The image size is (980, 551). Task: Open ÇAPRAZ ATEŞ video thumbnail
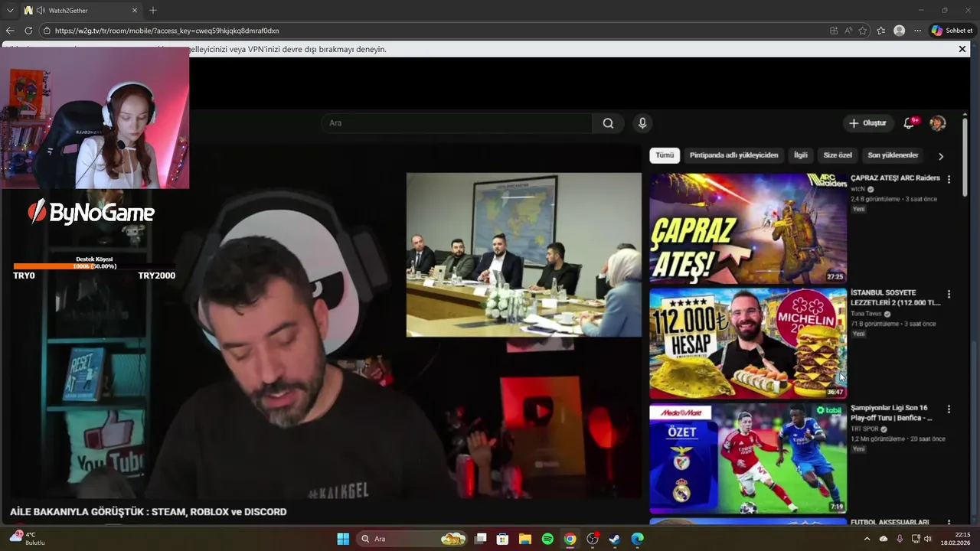click(748, 228)
